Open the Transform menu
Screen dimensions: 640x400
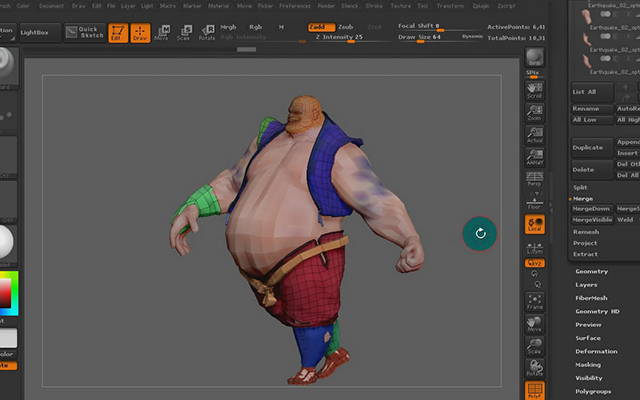tap(450, 6)
